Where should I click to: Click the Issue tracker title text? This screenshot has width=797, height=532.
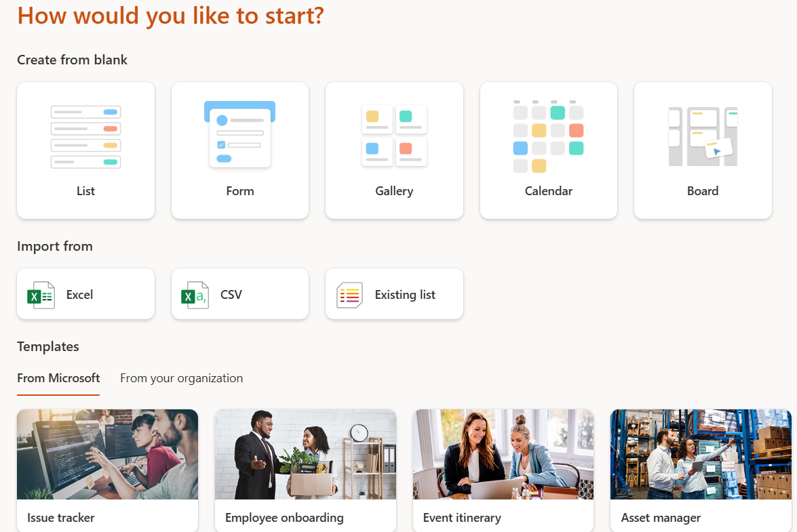[61, 518]
